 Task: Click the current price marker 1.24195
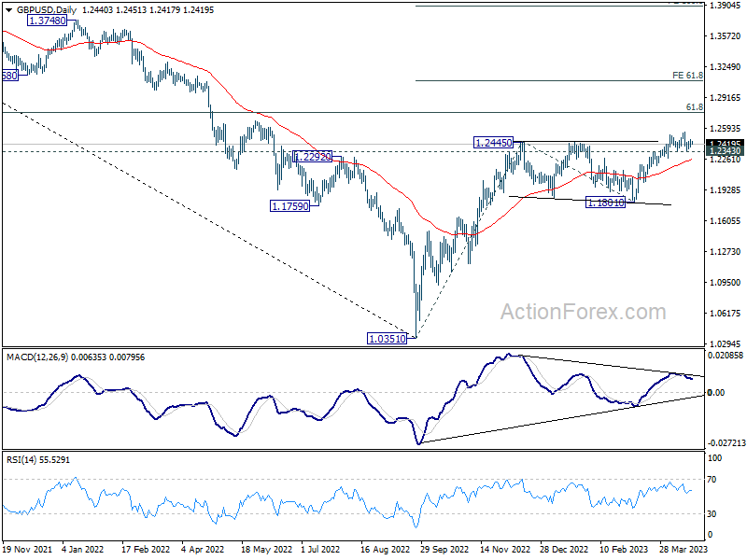(725, 144)
